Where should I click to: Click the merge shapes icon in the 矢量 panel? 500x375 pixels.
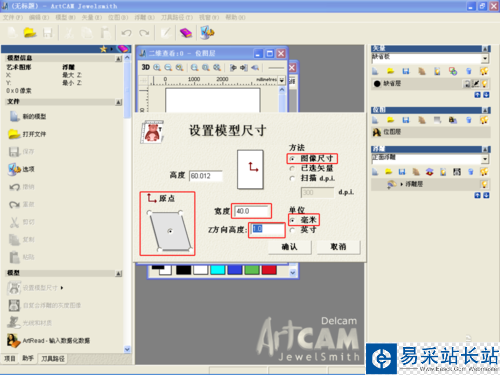453,71
